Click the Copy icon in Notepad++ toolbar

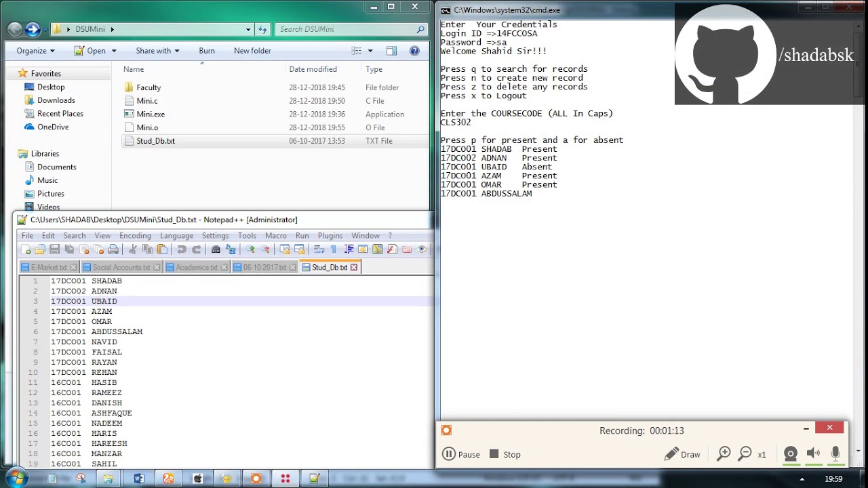pos(147,249)
